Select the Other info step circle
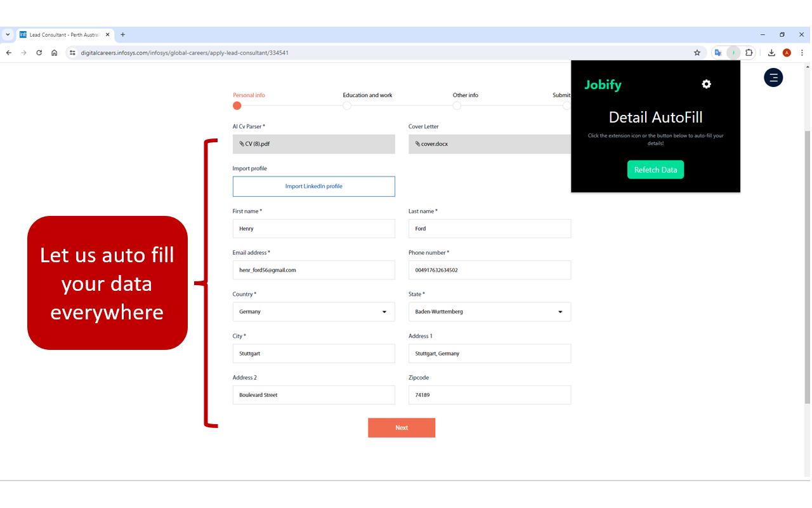 click(x=457, y=105)
